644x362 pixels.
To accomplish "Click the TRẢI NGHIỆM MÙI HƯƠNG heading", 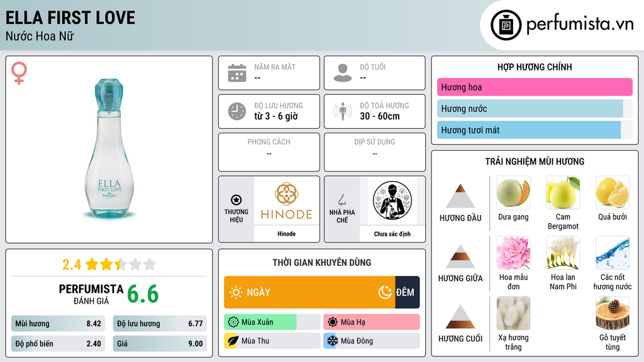I will click(x=535, y=162).
